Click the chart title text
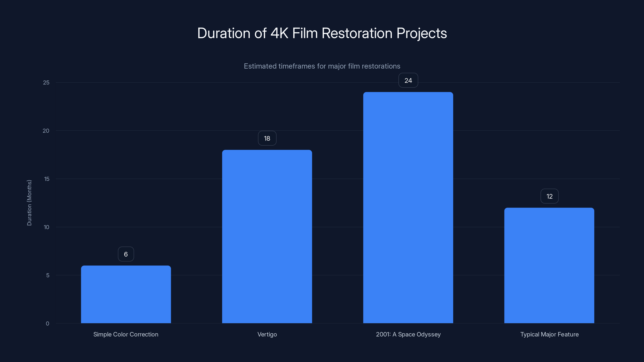Image resolution: width=644 pixels, height=362 pixels. coord(322,33)
